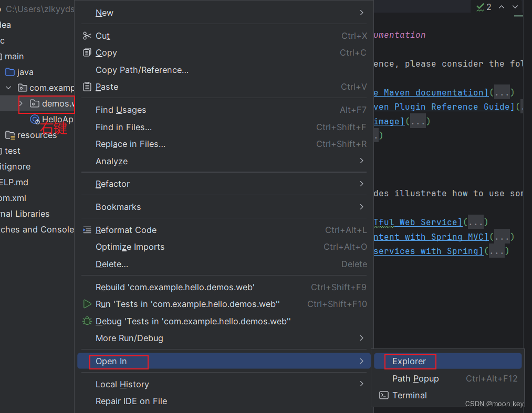Click the java folder icon
This screenshot has width=532, height=413.
pyautogui.click(x=10, y=72)
